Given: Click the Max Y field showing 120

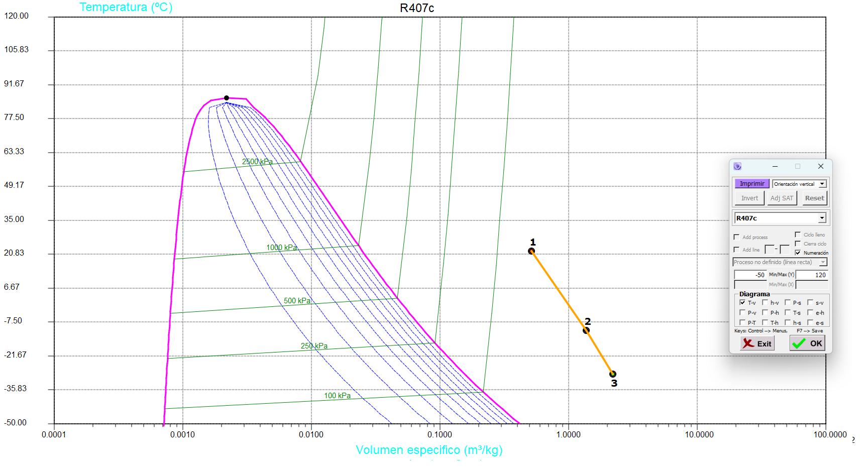Looking at the screenshot, I should pos(812,275).
